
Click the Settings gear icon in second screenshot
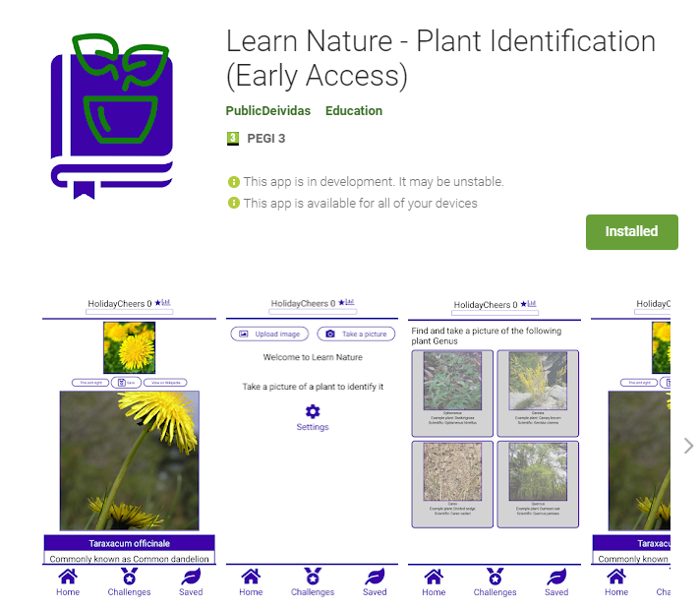tap(313, 411)
